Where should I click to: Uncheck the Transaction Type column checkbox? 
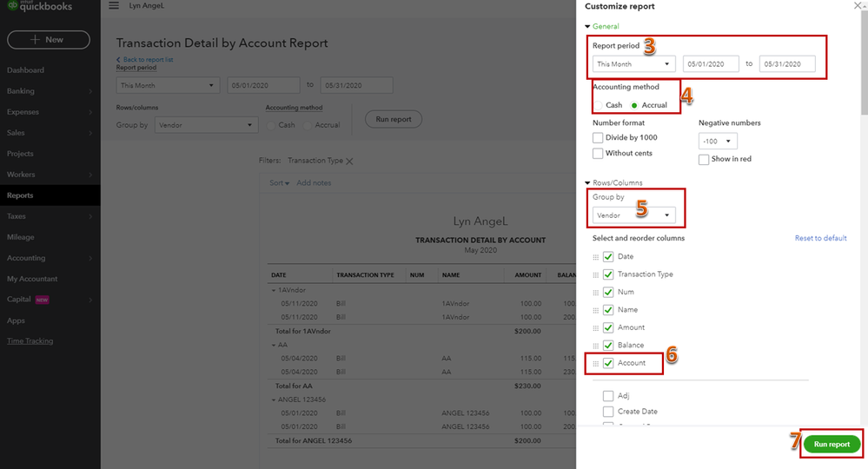(x=608, y=274)
